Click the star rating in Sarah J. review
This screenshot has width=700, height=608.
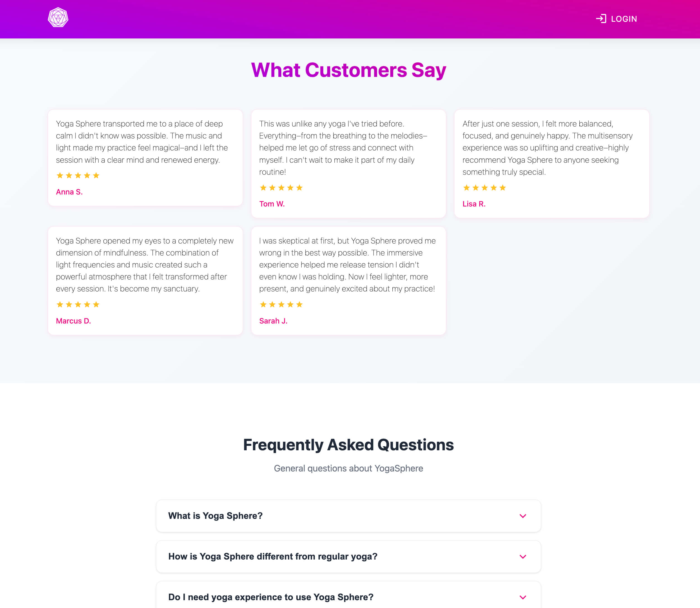click(281, 304)
